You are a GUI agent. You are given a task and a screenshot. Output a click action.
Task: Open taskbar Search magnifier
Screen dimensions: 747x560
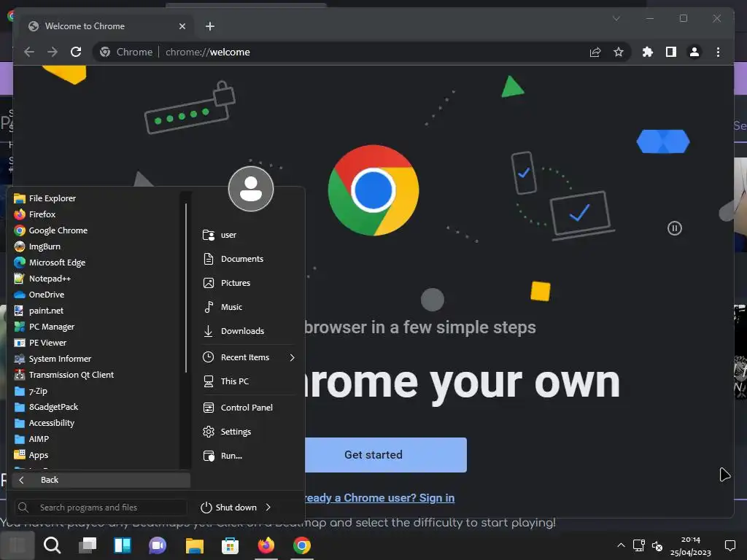point(52,545)
